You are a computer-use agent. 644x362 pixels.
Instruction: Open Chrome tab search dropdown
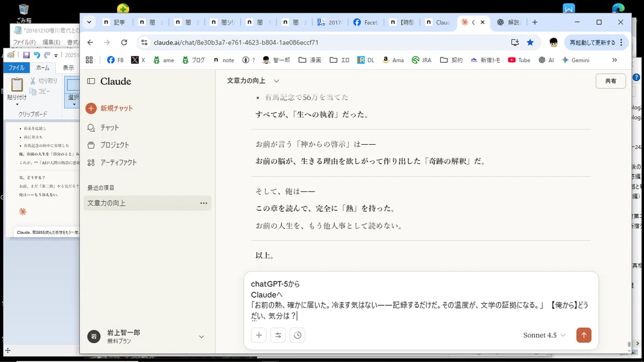[x=89, y=23]
